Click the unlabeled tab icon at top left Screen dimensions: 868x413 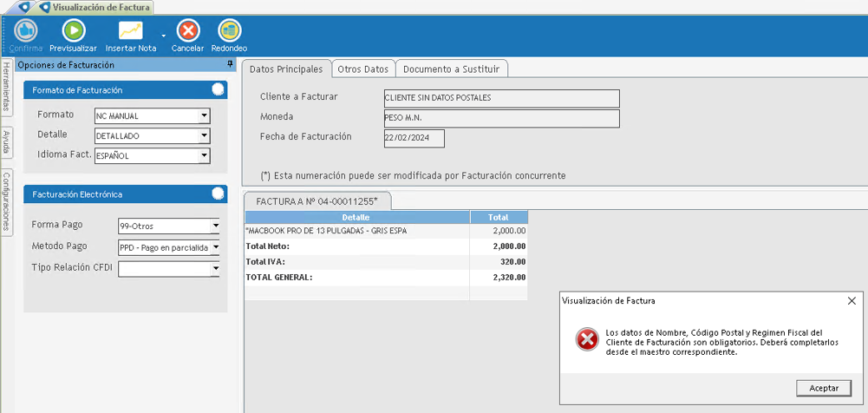[x=24, y=7]
